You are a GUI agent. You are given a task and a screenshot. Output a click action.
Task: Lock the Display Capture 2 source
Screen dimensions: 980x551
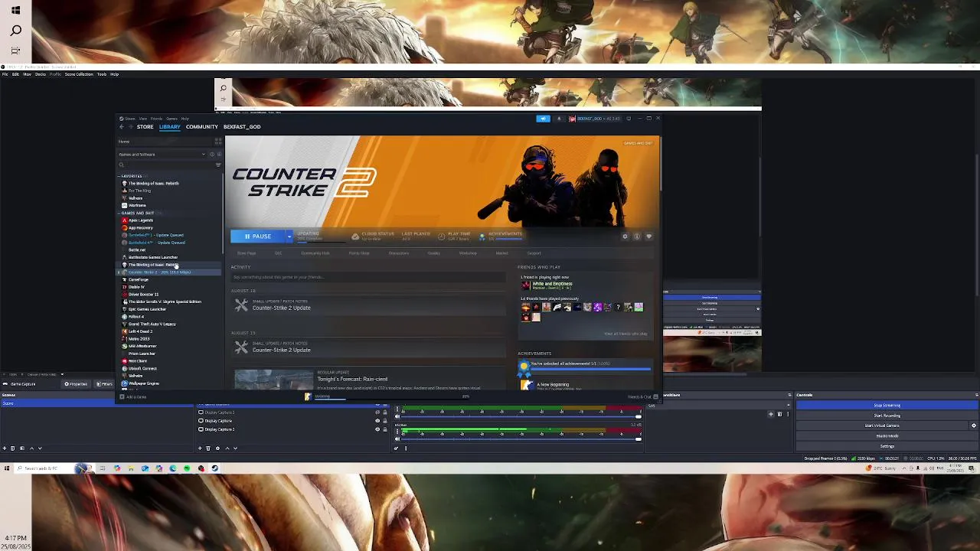[x=384, y=429]
